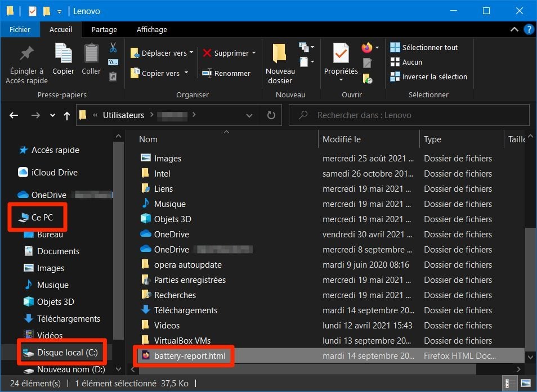Click Sélectionner tout
Image resolution: width=537 pixels, height=392 pixels.
click(424, 47)
